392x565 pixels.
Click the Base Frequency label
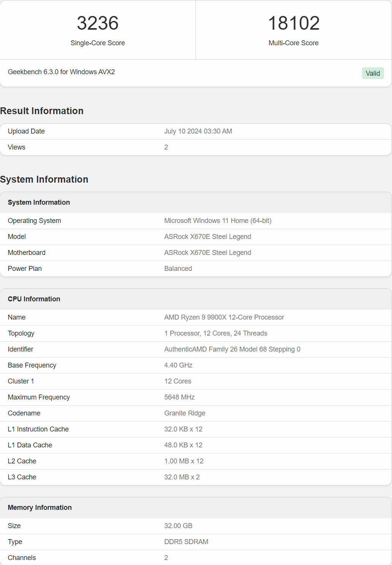click(x=32, y=365)
